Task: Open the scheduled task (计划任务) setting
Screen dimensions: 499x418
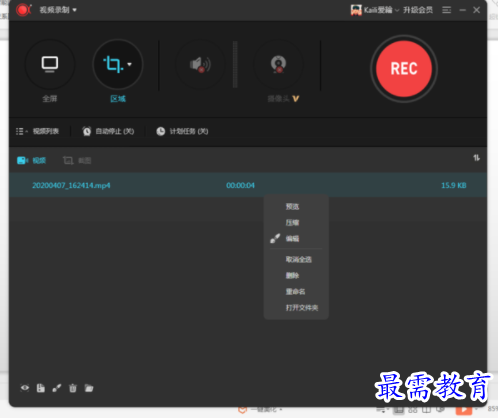Action: click(182, 131)
